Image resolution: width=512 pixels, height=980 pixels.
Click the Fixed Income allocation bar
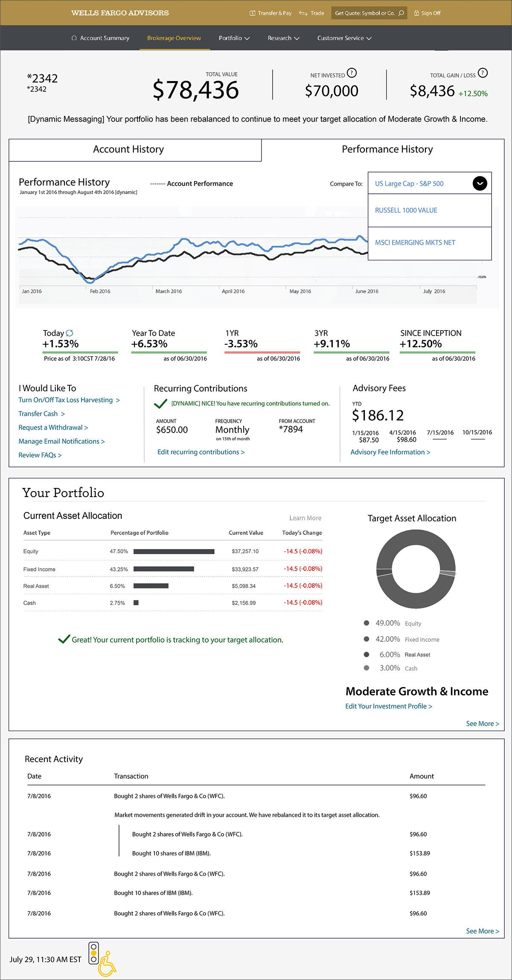tap(164, 569)
